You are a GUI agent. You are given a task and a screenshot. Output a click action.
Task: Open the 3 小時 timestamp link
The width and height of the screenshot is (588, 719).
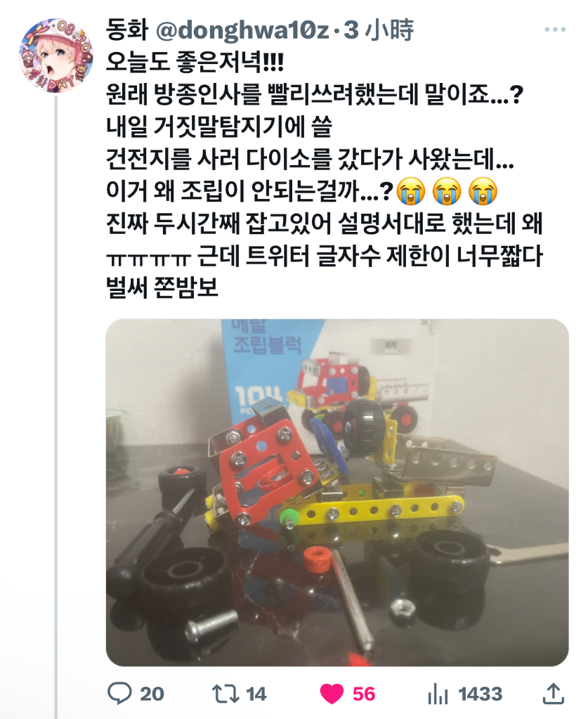click(379, 30)
